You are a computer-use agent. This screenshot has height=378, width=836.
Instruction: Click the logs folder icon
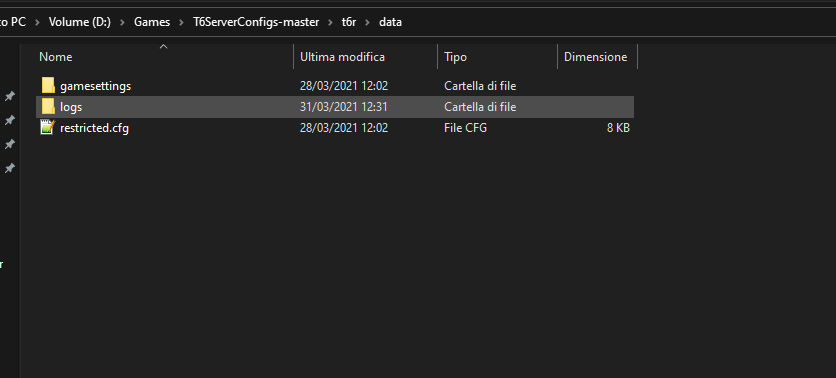pyautogui.click(x=48, y=107)
